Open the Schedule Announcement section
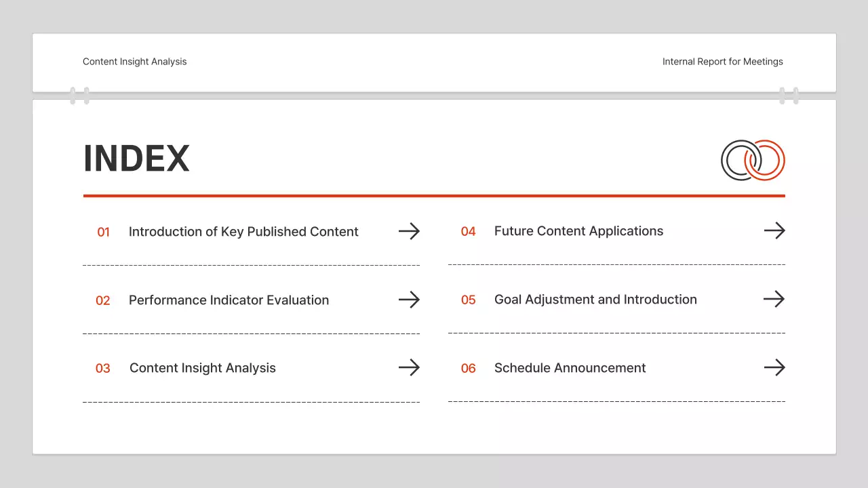Viewport: 868px width, 488px height. coord(570,368)
